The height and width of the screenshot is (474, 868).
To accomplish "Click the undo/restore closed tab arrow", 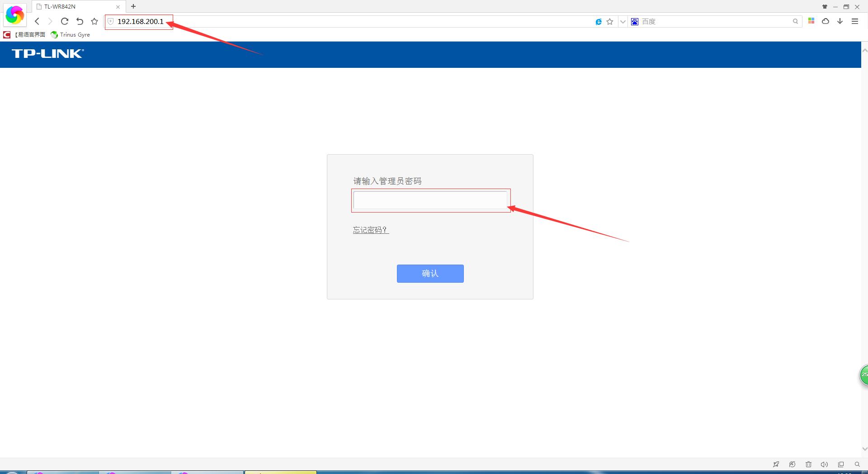I will click(x=80, y=21).
